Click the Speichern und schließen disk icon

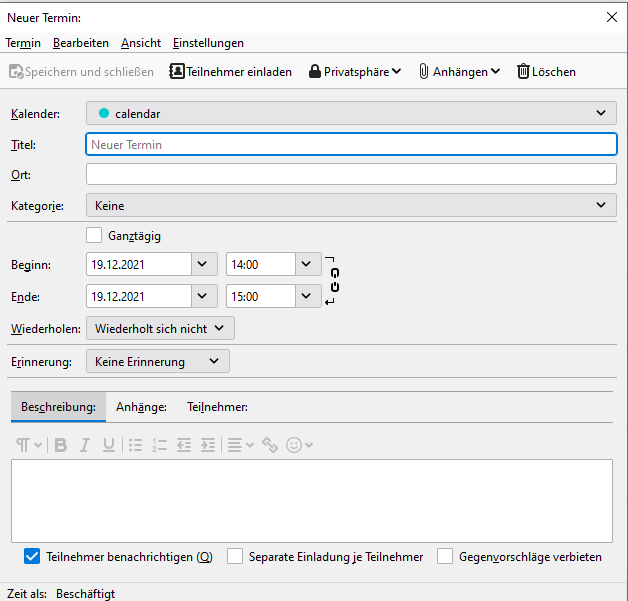click(x=16, y=72)
